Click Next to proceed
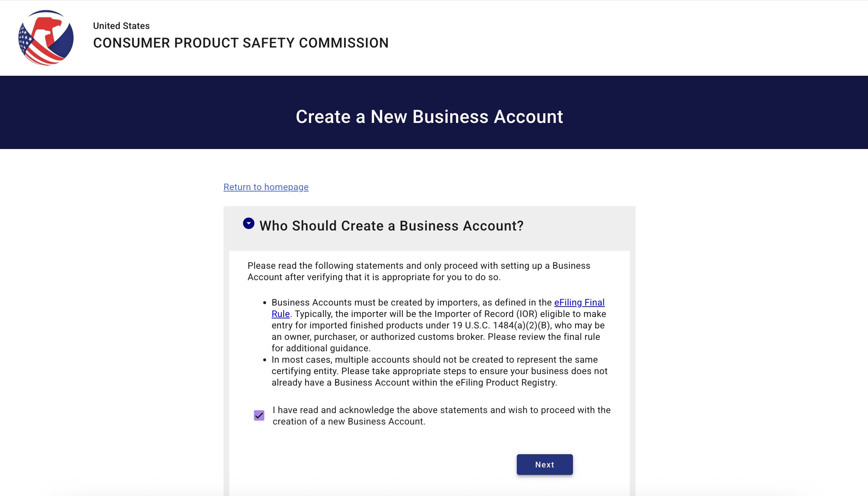868x496 pixels. coord(544,465)
